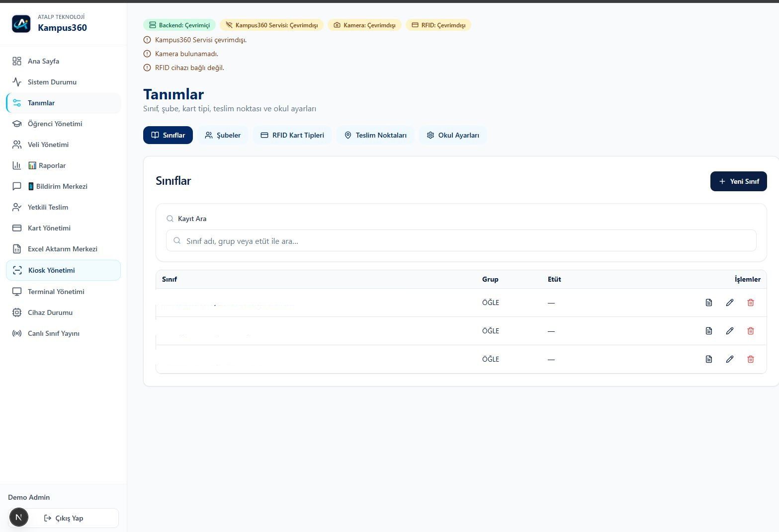Click the pencil icon in the second class row
779x532 pixels.
[x=730, y=331]
